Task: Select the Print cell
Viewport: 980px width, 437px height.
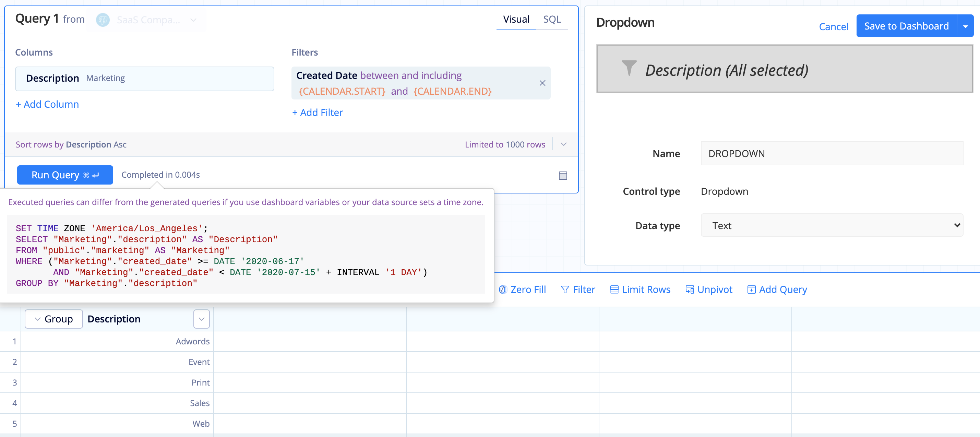Action: click(x=117, y=382)
